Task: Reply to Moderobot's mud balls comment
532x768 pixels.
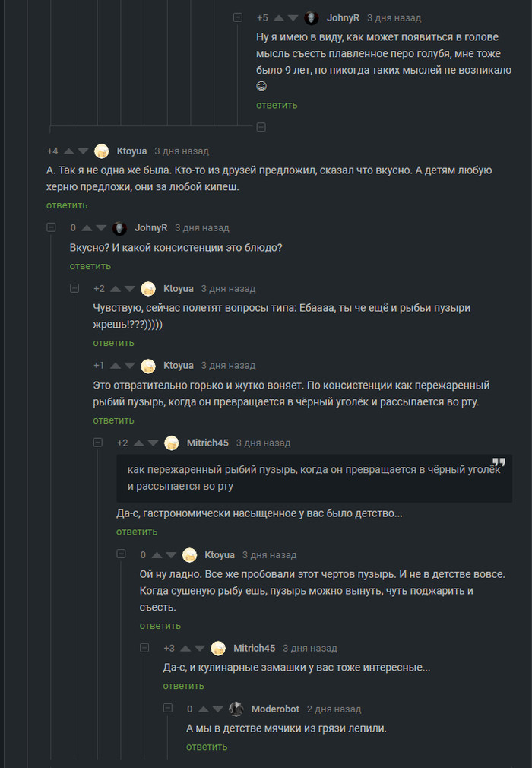Action: tap(207, 747)
